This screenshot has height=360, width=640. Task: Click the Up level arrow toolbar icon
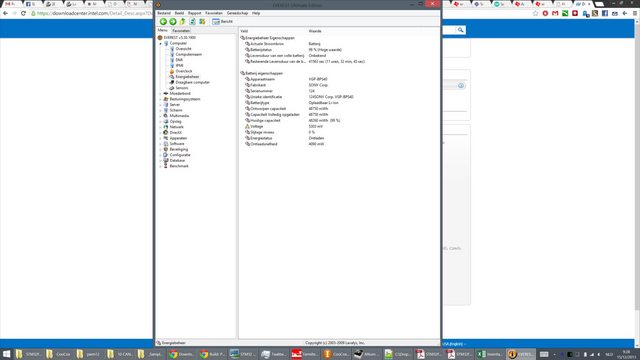182,22
